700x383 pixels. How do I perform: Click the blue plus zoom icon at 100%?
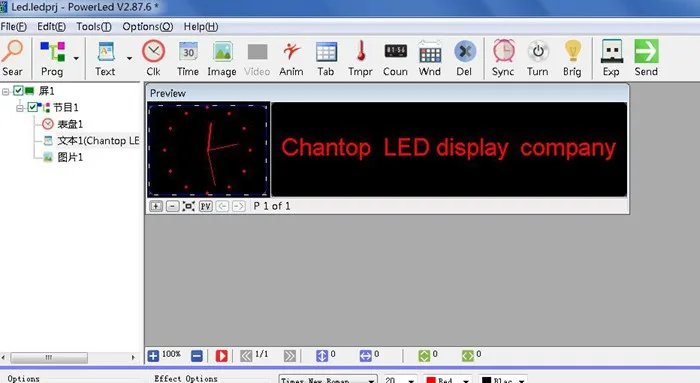click(x=153, y=356)
